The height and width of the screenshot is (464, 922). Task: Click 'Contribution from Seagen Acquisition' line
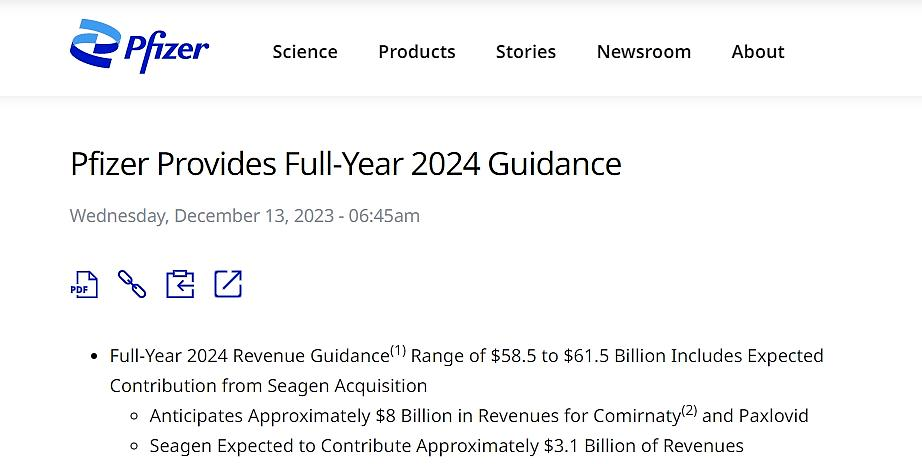268,386
